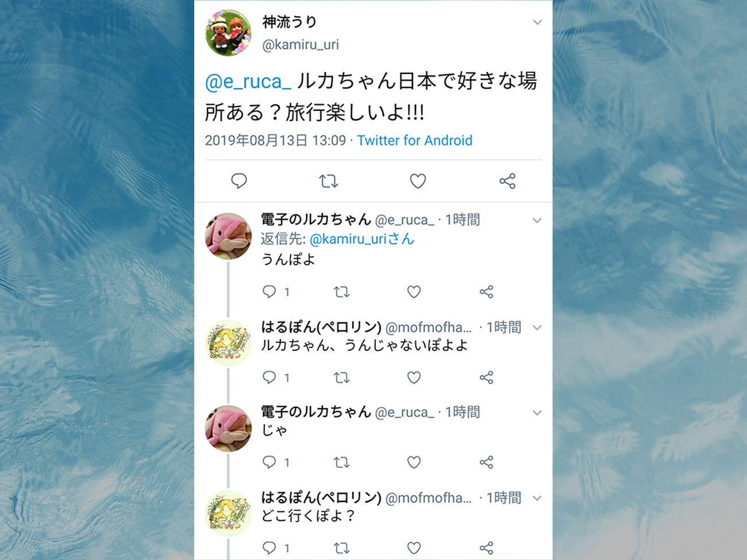Open the @e_ruca_ mention link
Viewport: 747px width, 560px height.
tap(248, 82)
